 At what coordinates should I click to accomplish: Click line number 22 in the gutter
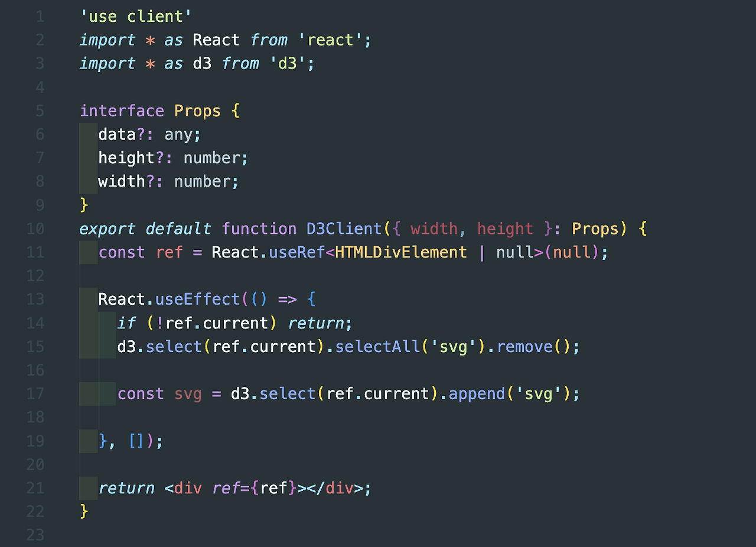click(x=35, y=512)
